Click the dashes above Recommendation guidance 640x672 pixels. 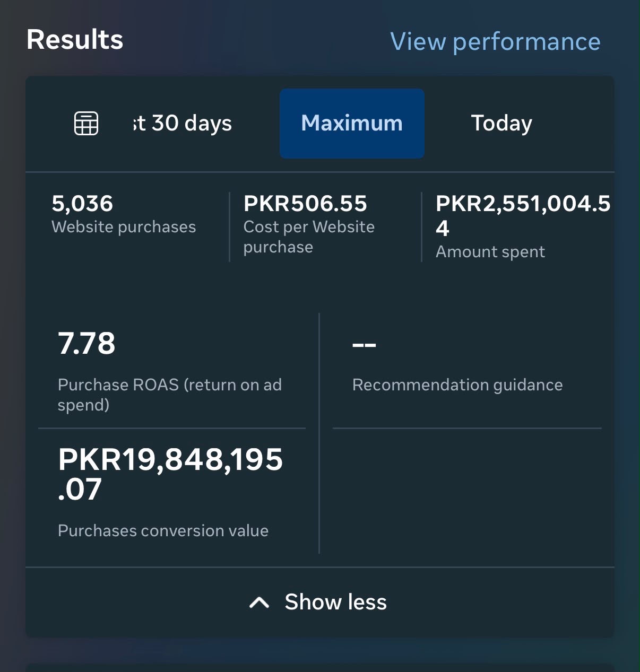point(364,345)
